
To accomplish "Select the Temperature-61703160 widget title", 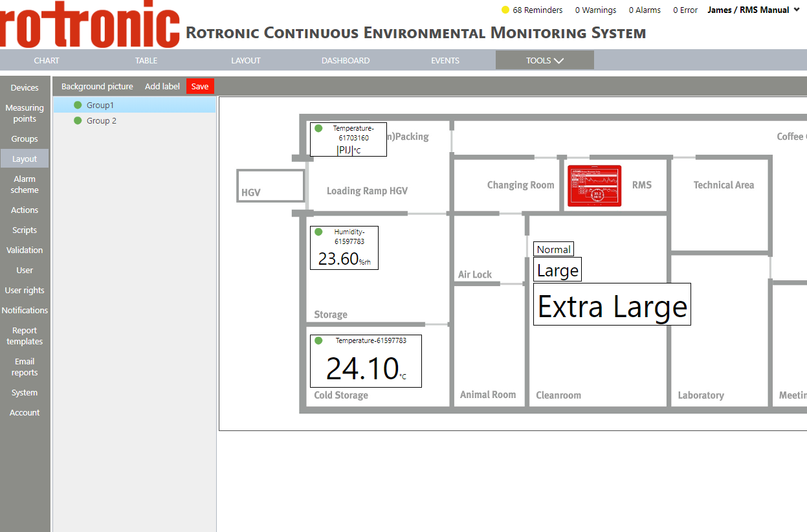I will 354,133.
